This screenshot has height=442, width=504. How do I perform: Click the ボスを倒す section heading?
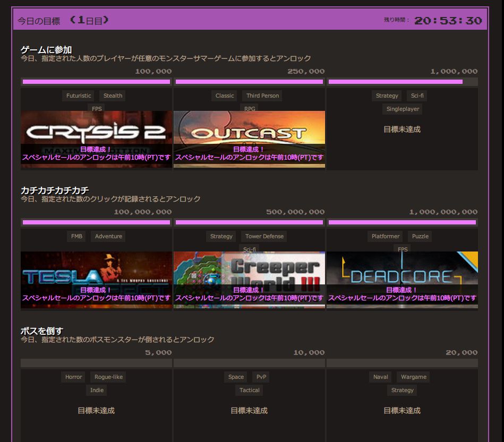42,331
